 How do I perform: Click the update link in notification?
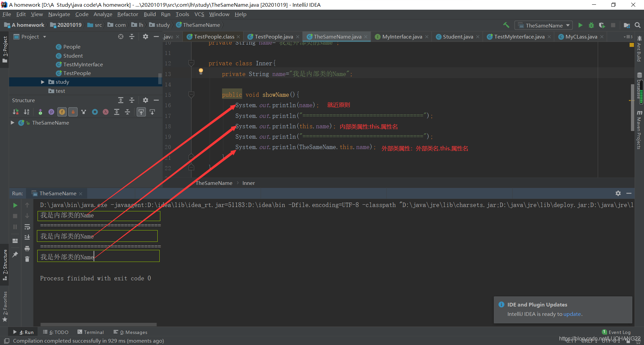click(x=572, y=314)
